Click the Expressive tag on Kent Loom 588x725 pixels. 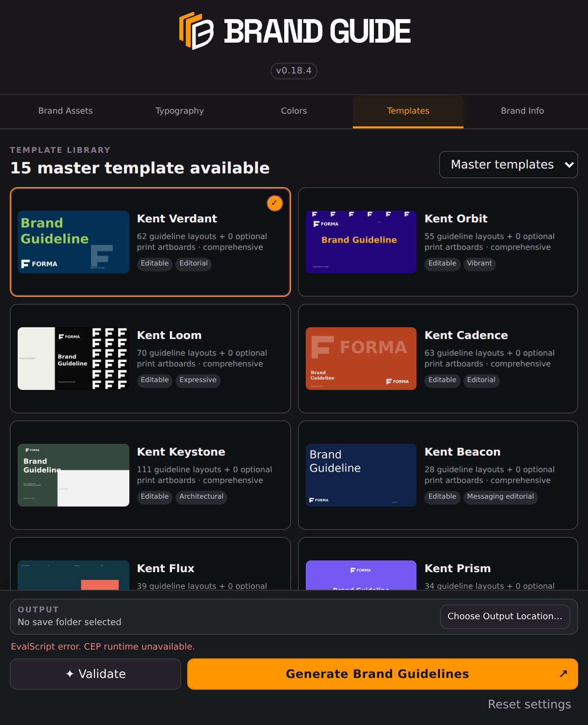coord(198,380)
